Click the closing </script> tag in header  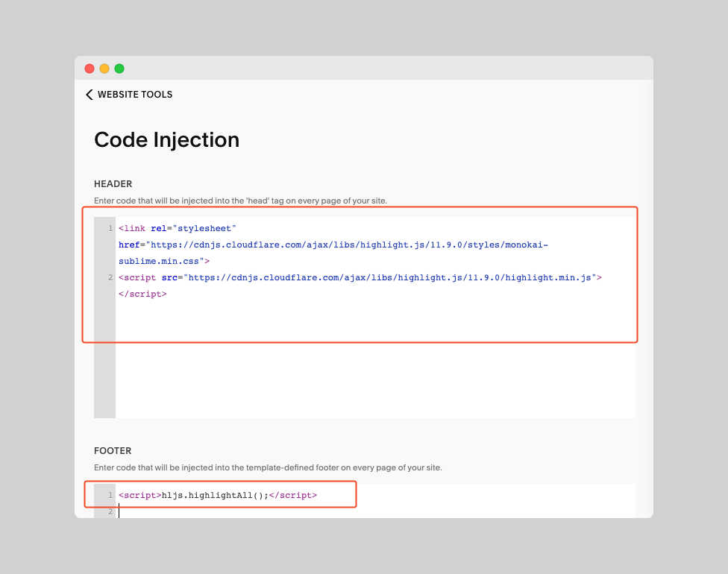(142, 294)
